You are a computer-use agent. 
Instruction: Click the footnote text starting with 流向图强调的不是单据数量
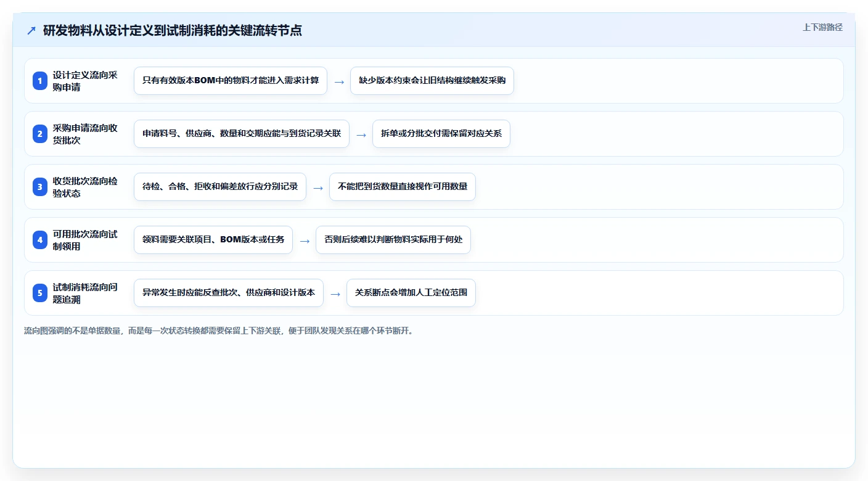(x=219, y=331)
